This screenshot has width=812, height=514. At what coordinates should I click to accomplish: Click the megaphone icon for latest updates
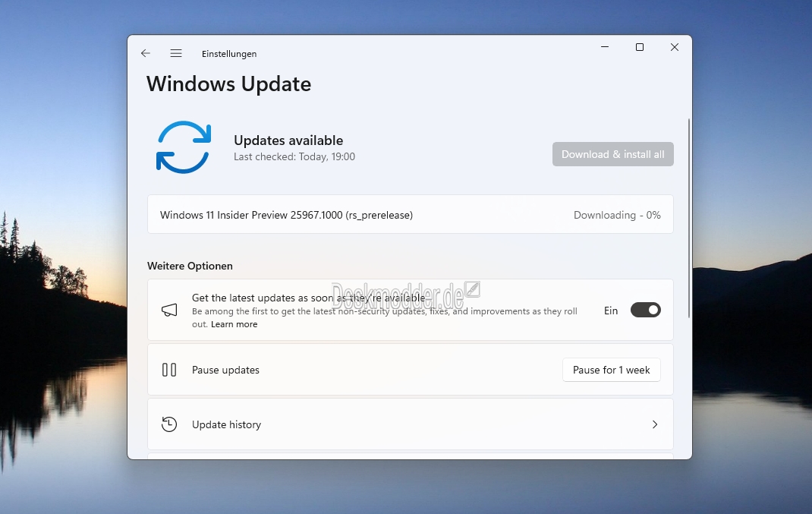(169, 310)
